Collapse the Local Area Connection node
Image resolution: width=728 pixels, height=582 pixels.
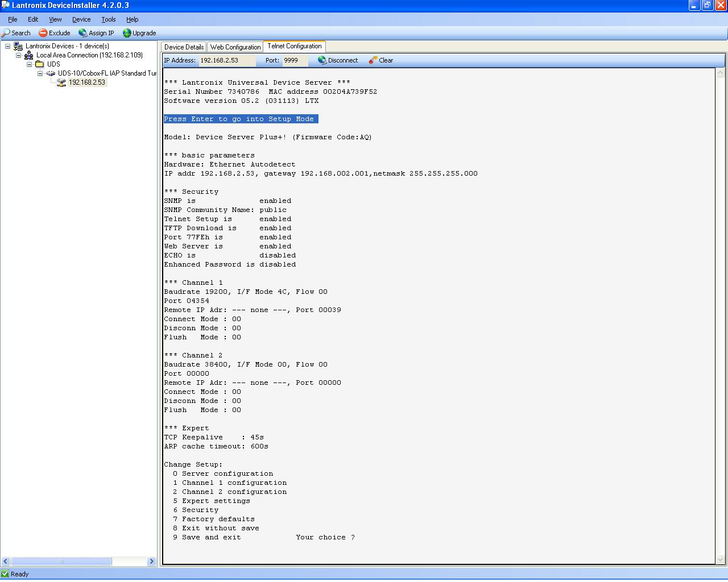coord(18,55)
